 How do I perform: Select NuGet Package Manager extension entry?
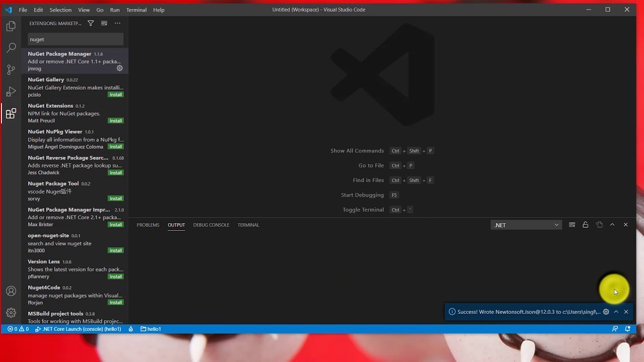pyautogui.click(x=75, y=61)
